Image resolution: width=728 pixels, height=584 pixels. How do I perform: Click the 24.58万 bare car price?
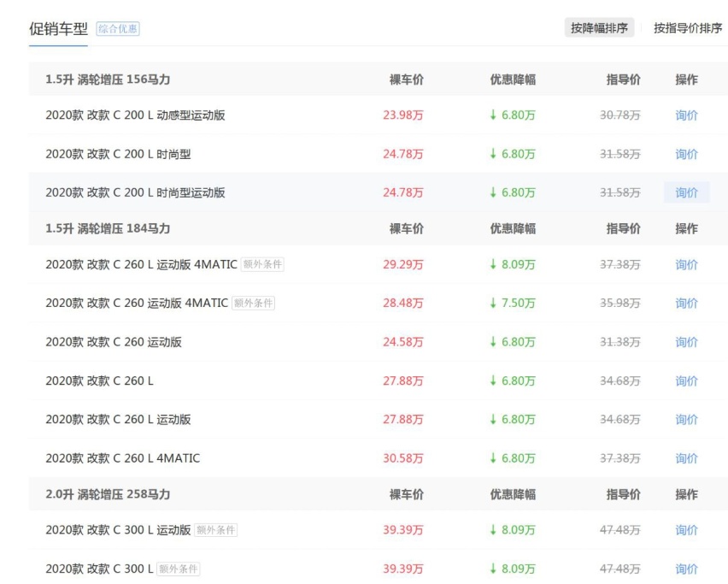[403, 342]
